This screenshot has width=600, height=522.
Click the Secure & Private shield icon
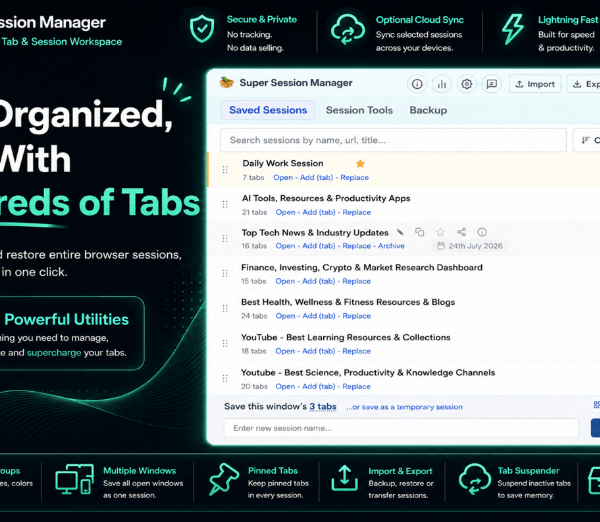coord(202,29)
